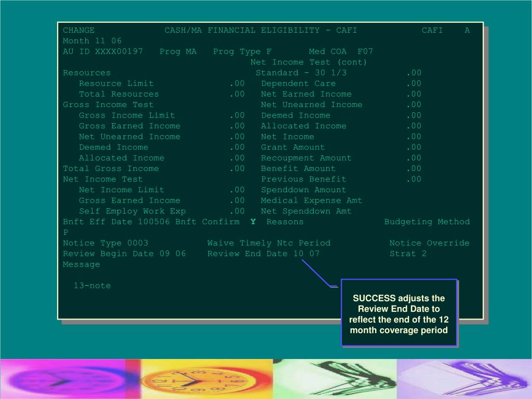Select the AU ID XXXX00197 field
The width and height of the screenshot is (532, 399).
click(x=118, y=51)
